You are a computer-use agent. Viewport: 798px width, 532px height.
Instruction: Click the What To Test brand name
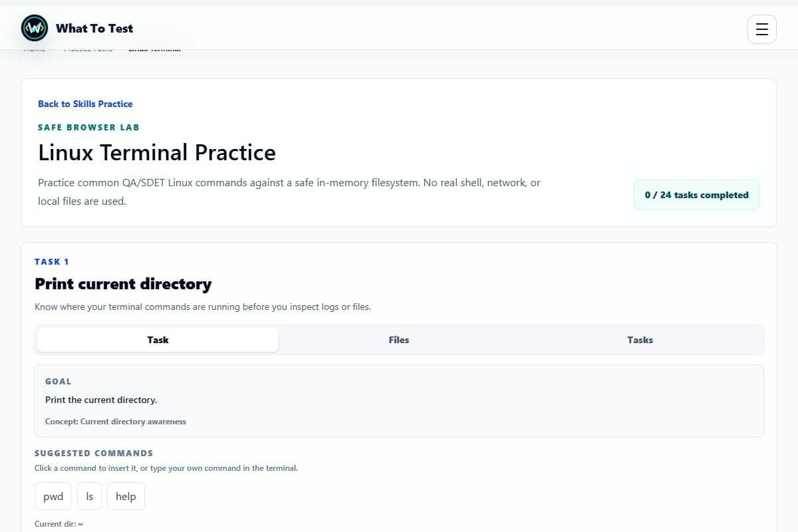coord(94,29)
